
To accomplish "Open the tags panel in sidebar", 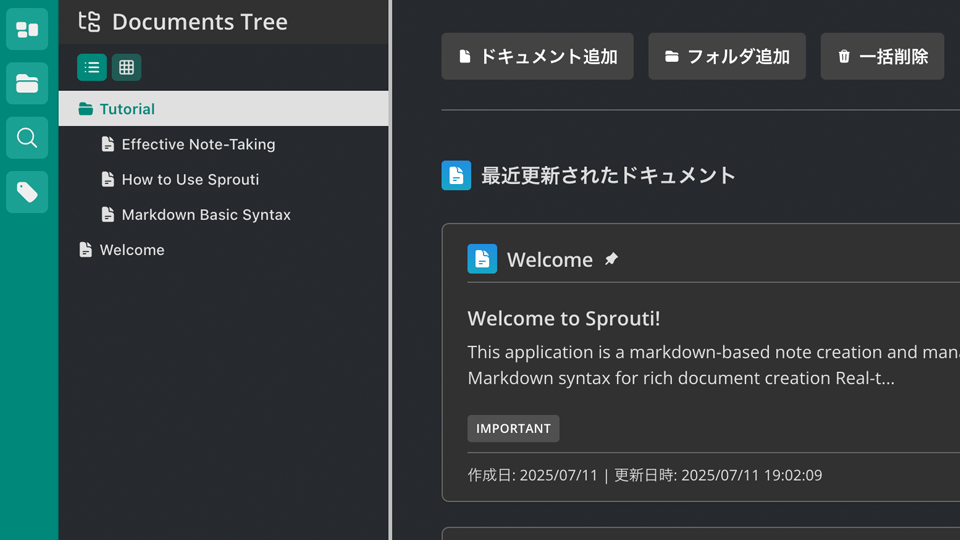I will tap(27, 192).
